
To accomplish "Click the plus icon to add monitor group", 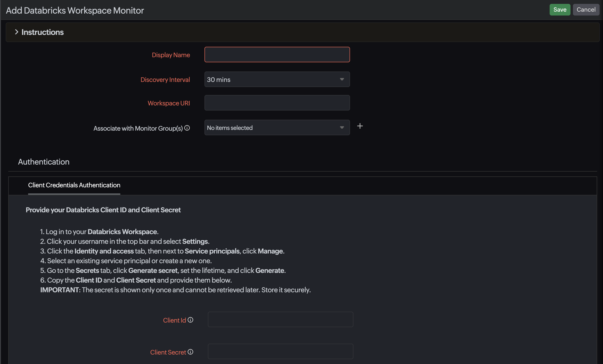I will 360,126.
